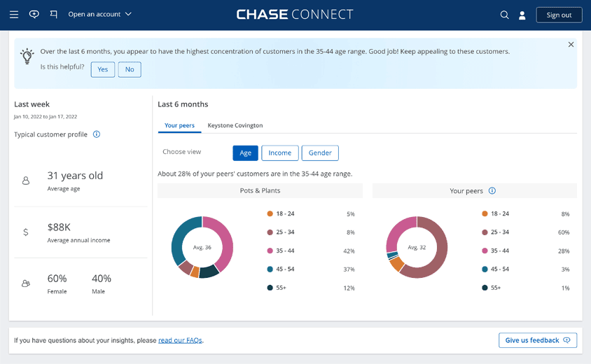Open the read our FAQs link

[x=180, y=340]
